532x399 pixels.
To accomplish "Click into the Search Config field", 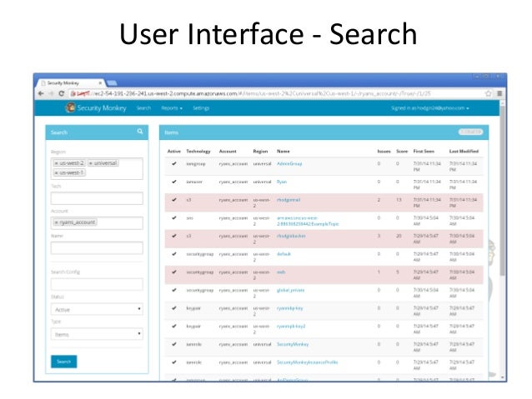I will (x=97, y=284).
